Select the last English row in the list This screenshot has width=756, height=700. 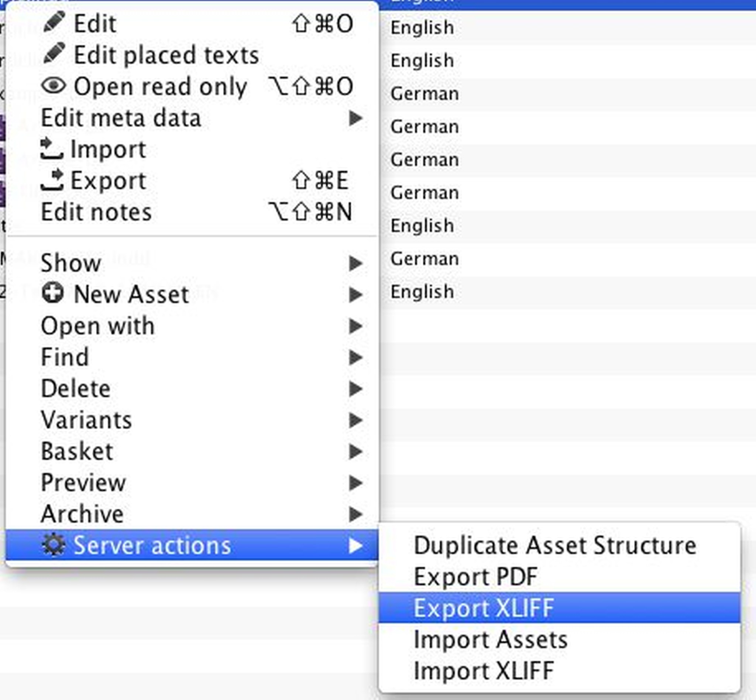(x=422, y=292)
